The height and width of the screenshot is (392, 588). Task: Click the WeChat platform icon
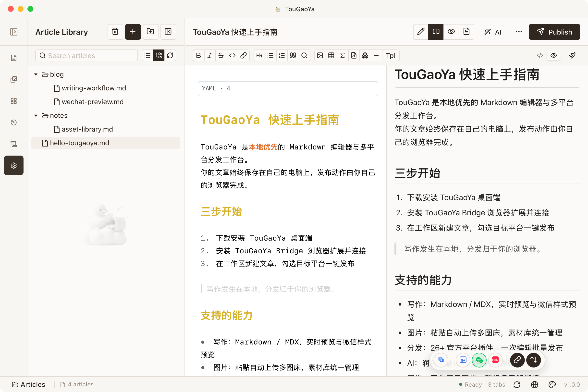[x=479, y=360]
